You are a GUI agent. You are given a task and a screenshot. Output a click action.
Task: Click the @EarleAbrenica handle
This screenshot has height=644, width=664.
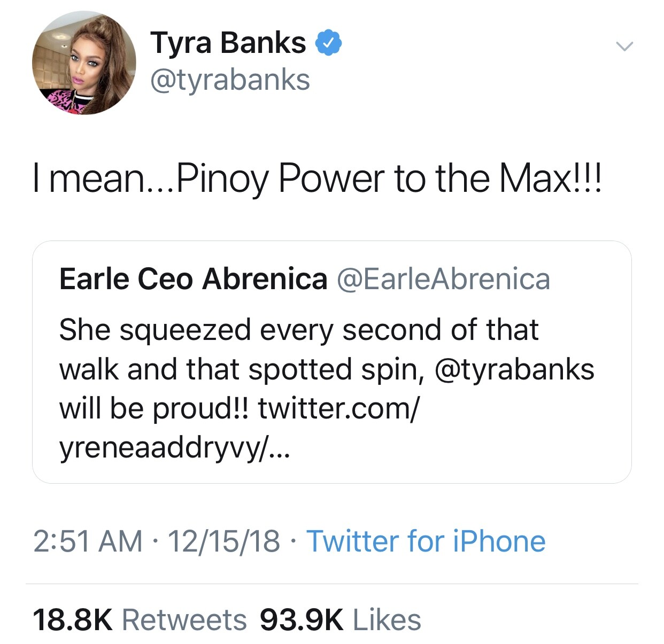tap(443, 279)
